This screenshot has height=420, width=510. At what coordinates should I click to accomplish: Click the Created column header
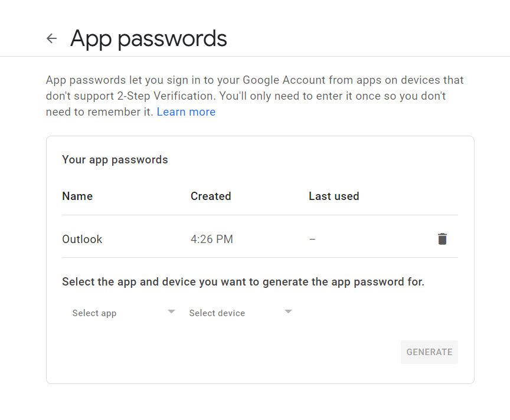coord(211,196)
